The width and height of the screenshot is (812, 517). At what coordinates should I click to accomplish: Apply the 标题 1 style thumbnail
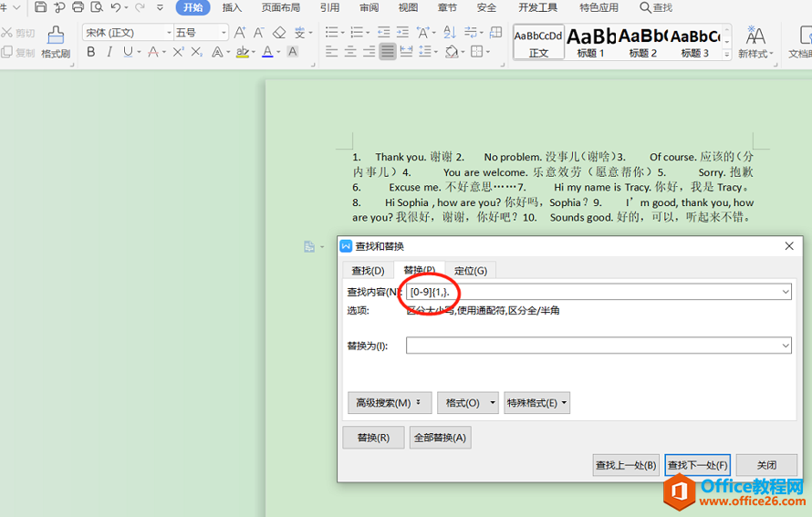591,43
